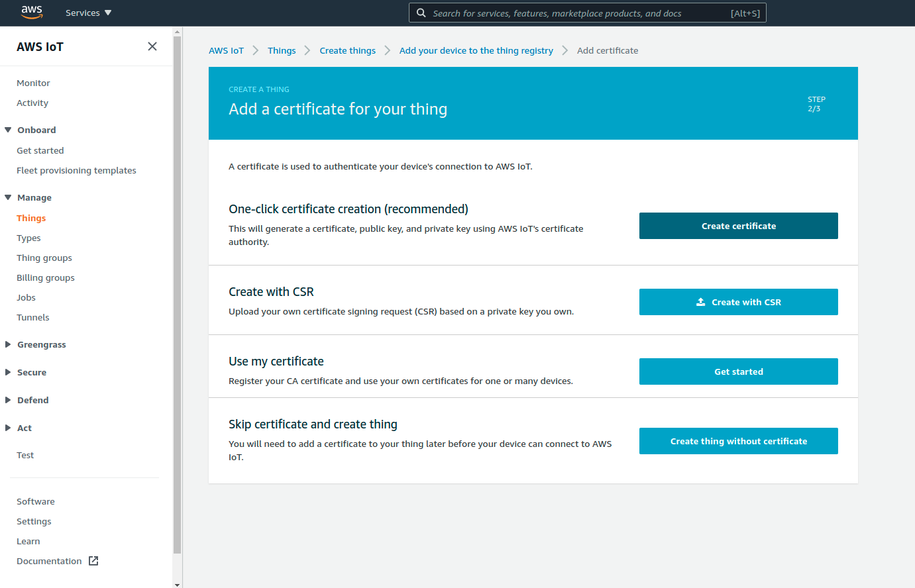Screen dimensions: 915x588
Task: Open Types under Manage
Action: [x=28, y=238]
